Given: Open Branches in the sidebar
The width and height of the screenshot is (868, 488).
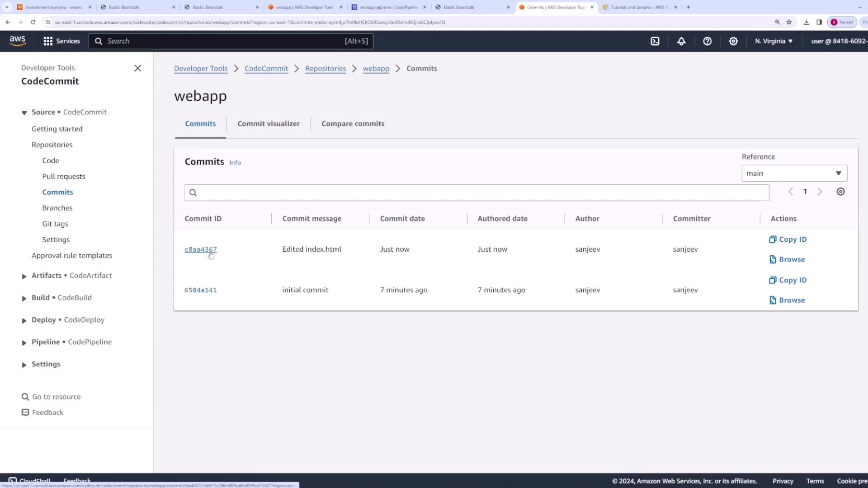Looking at the screenshot, I should click(57, 208).
